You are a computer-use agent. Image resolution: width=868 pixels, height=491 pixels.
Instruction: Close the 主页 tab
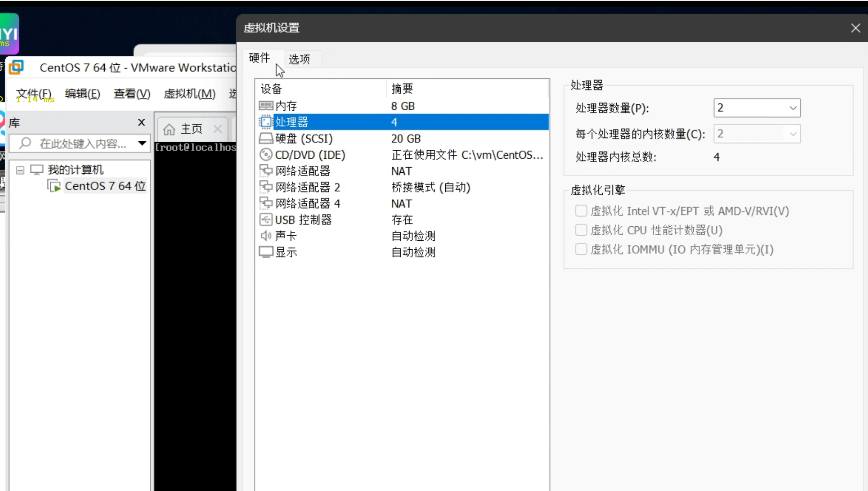click(217, 129)
